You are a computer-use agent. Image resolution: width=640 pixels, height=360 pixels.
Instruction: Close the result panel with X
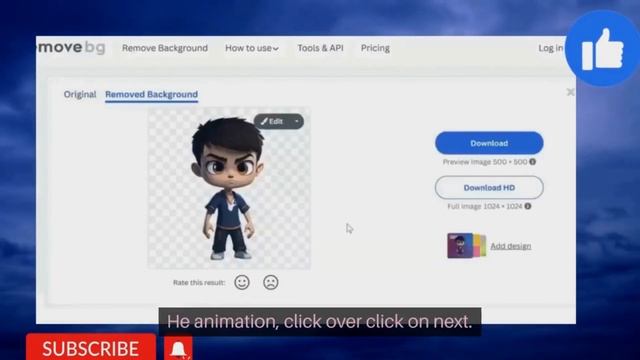pyautogui.click(x=570, y=92)
